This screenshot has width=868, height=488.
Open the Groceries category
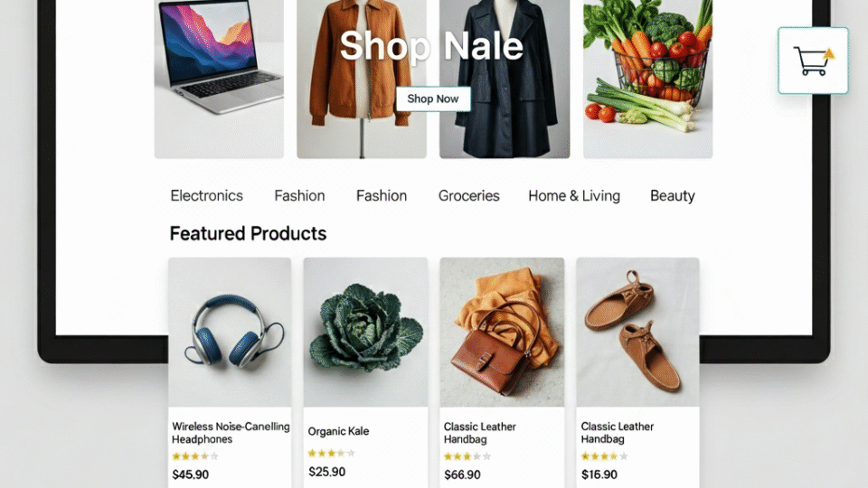(x=469, y=195)
